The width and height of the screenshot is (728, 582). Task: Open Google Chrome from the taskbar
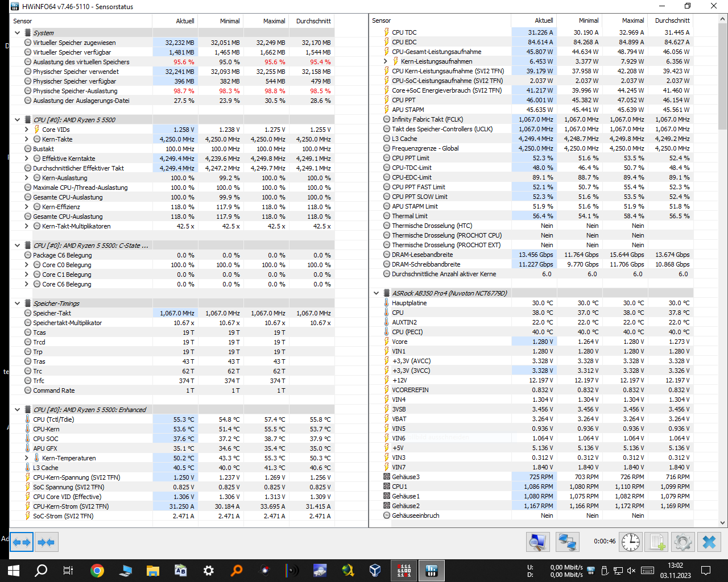pyautogui.click(x=97, y=571)
